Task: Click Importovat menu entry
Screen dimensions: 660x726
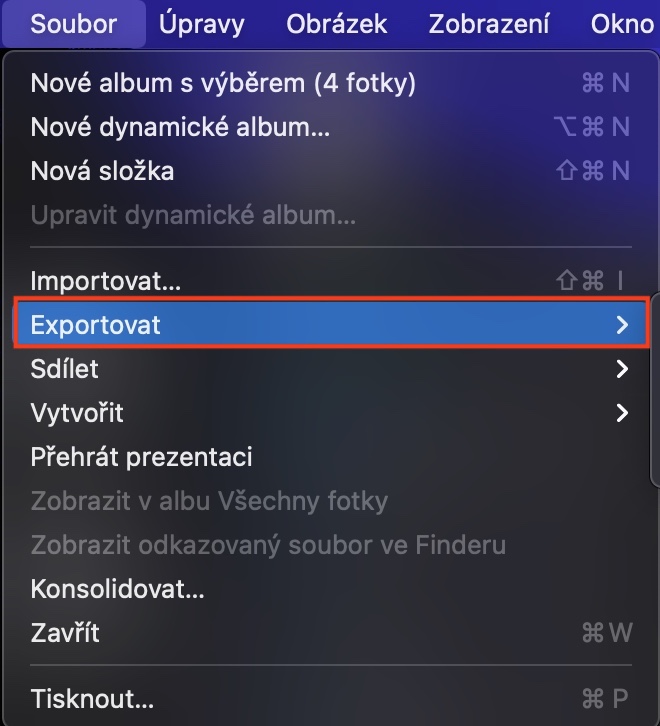Action: point(106,281)
